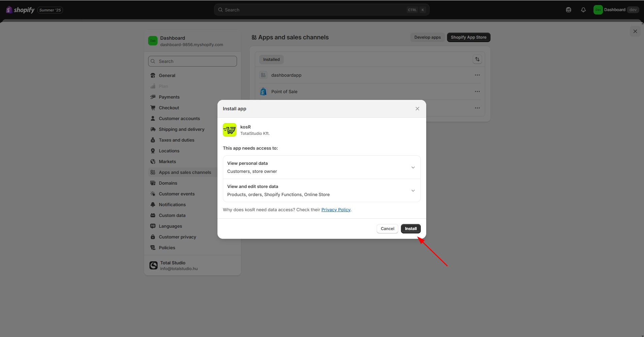644x337 pixels.
Task: Close the Install app dialog
Action: (417, 109)
